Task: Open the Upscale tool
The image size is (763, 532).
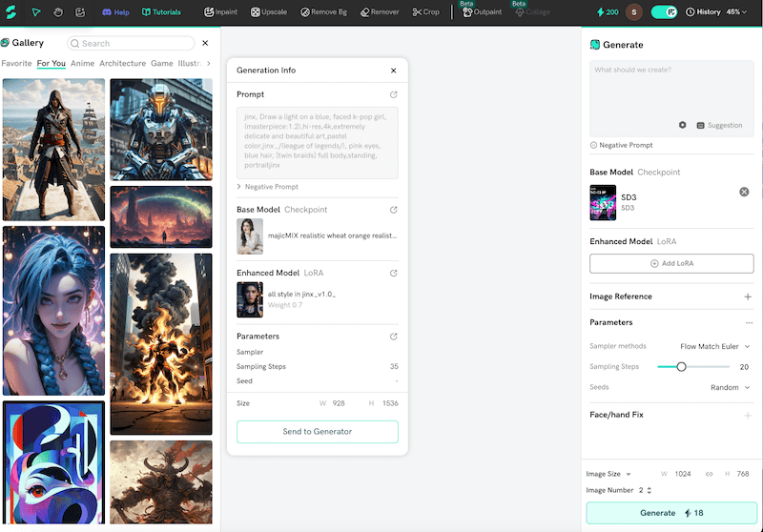Action: click(269, 12)
